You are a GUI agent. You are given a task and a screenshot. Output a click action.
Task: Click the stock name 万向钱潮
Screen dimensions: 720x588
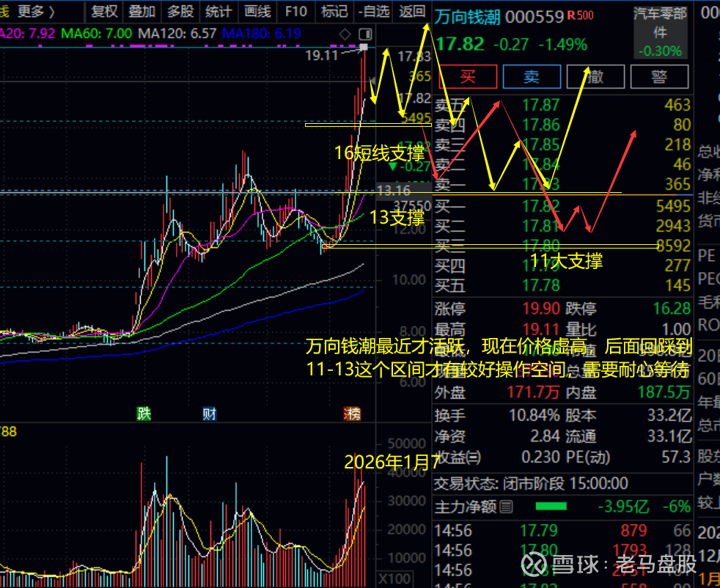468,17
